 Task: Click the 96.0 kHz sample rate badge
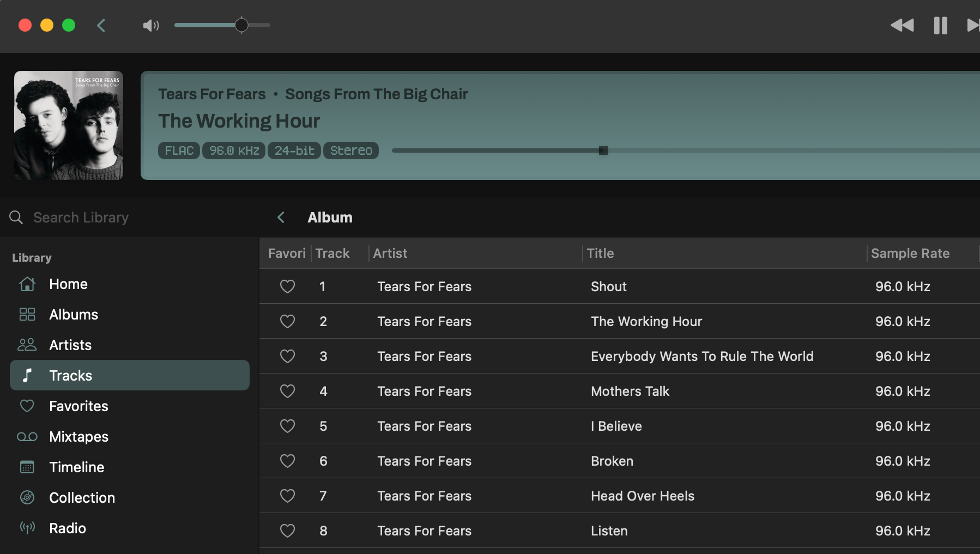[x=234, y=150]
